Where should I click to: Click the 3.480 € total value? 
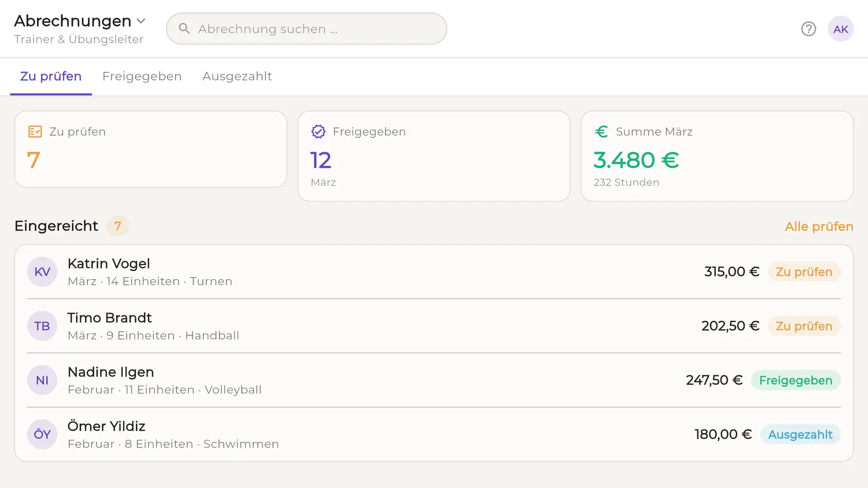coord(636,160)
